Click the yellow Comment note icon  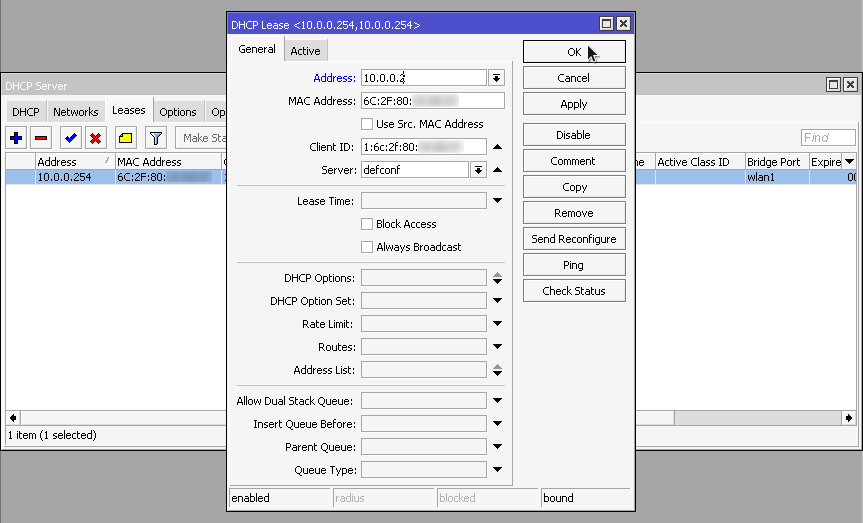(x=125, y=138)
